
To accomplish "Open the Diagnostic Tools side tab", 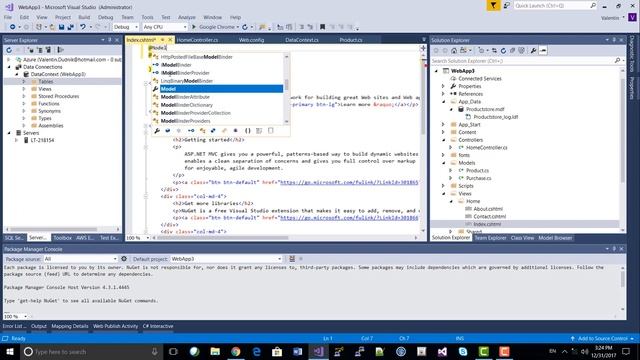I will coord(631,53).
